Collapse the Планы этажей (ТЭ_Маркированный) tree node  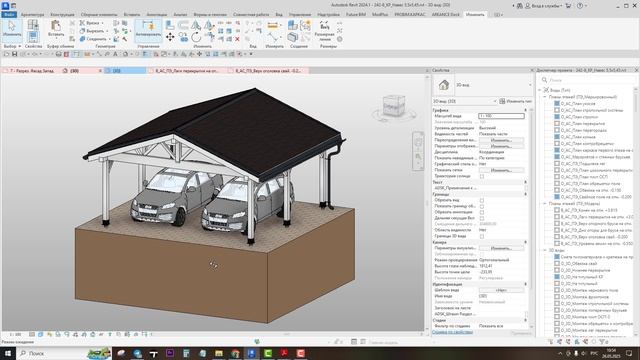(x=544, y=97)
